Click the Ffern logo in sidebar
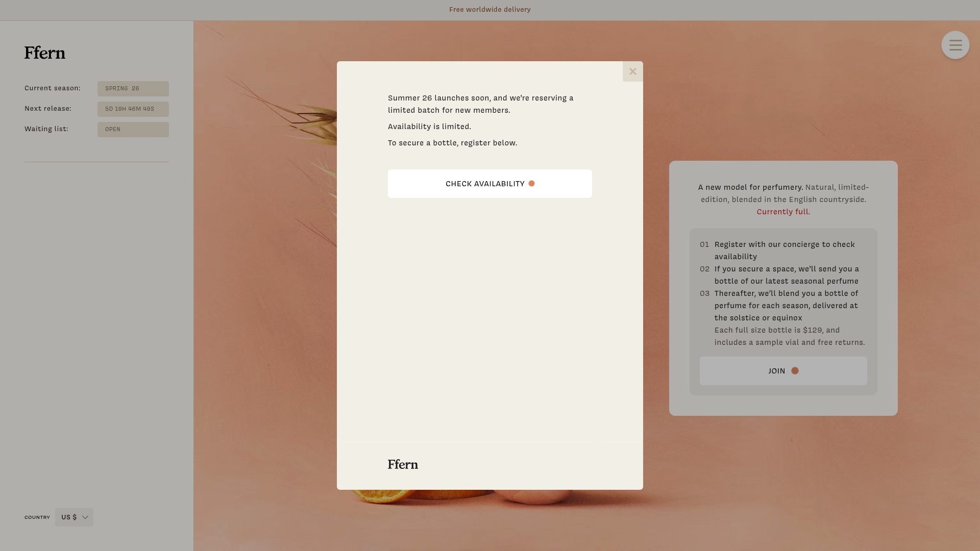The width and height of the screenshot is (980, 551). click(x=45, y=53)
